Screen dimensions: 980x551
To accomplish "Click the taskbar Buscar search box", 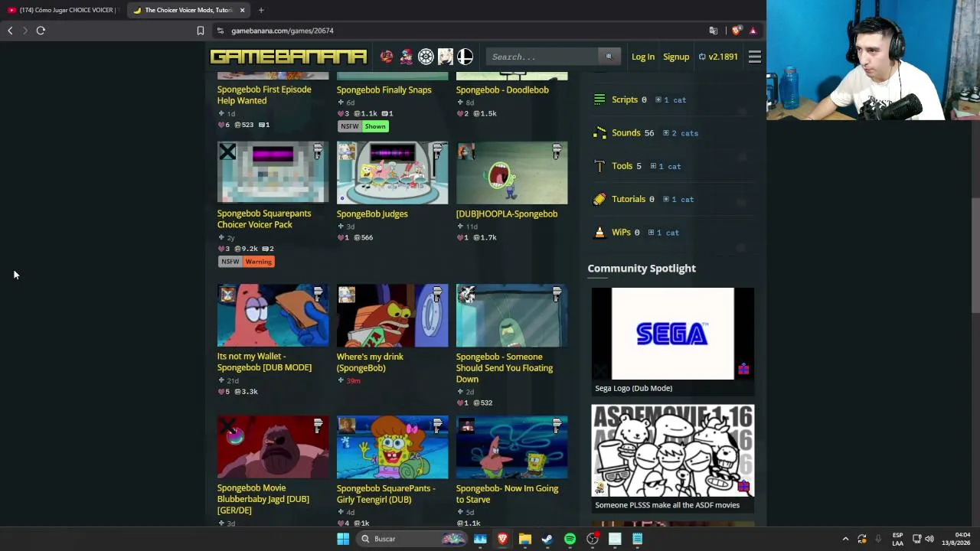I will pyautogui.click(x=413, y=539).
